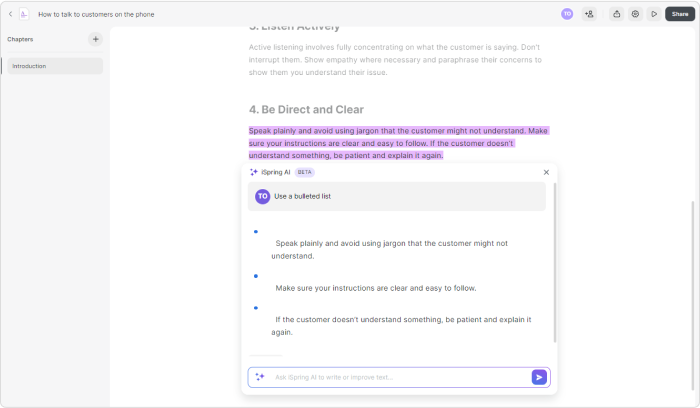Click the Chapters panel heading
The image size is (700, 408).
point(20,39)
